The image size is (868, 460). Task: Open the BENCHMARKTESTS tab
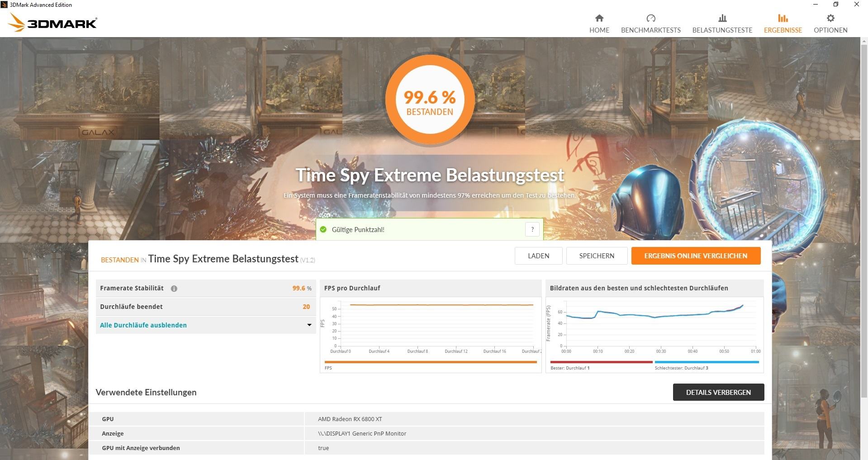pos(651,24)
